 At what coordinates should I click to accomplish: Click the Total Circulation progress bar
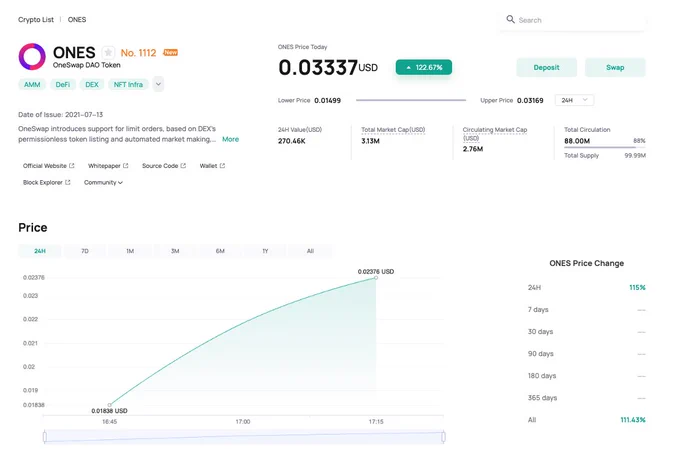tap(605, 148)
